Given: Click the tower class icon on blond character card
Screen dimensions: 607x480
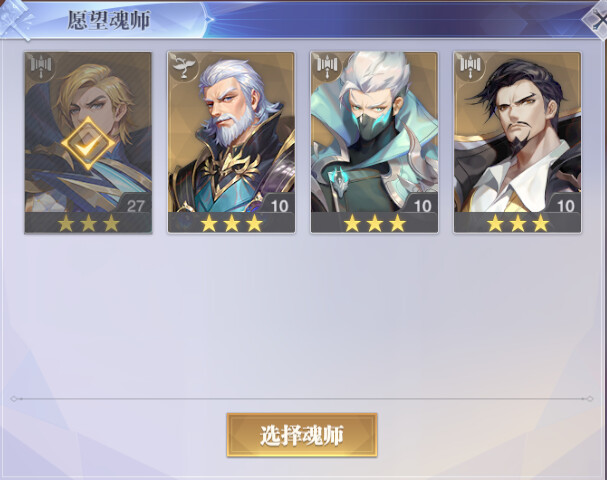Looking at the screenshot, I should 40,65.
